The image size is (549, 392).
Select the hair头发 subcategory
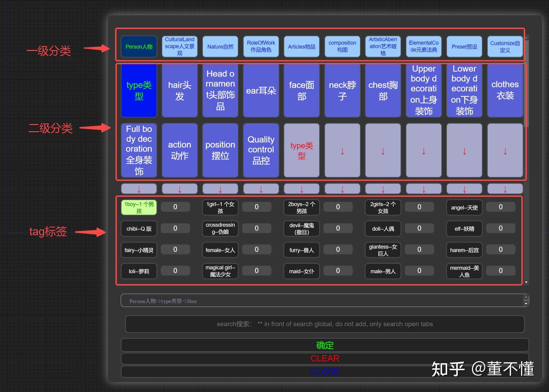click(x=180, y=90)
